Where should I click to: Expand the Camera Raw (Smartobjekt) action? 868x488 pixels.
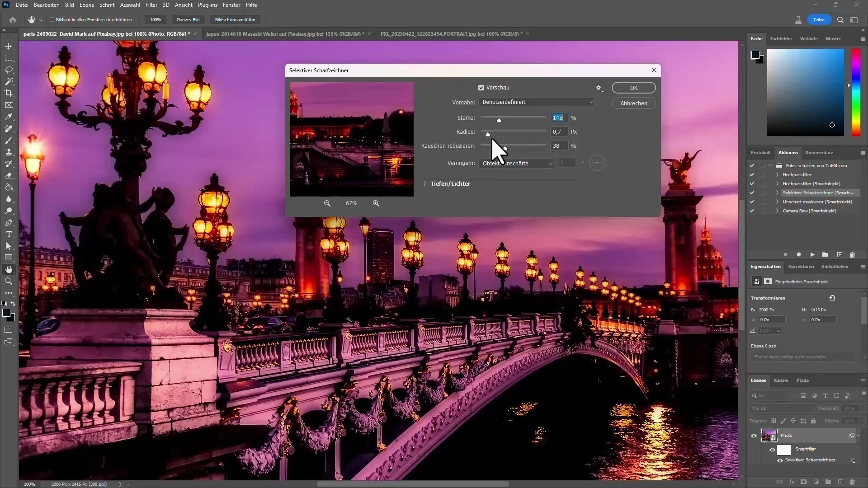coord(777,211)
